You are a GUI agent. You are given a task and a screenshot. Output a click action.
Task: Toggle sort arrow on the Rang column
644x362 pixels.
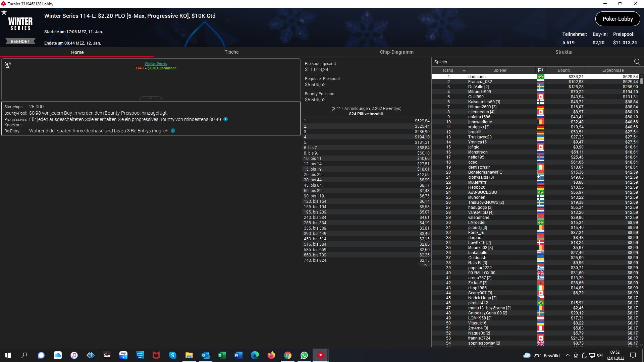464,70
